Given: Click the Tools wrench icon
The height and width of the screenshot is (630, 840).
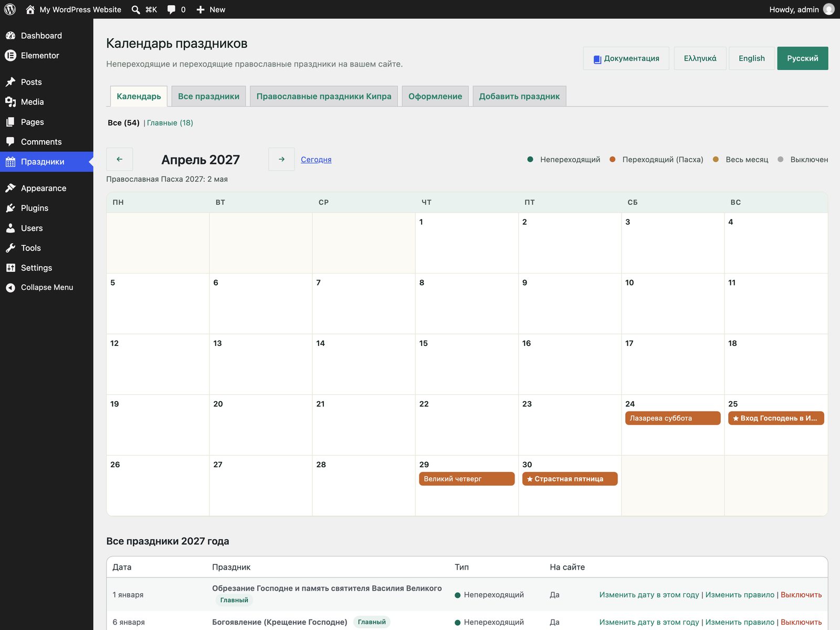Looking at the screenshot, I should click(x=10, y=248).
